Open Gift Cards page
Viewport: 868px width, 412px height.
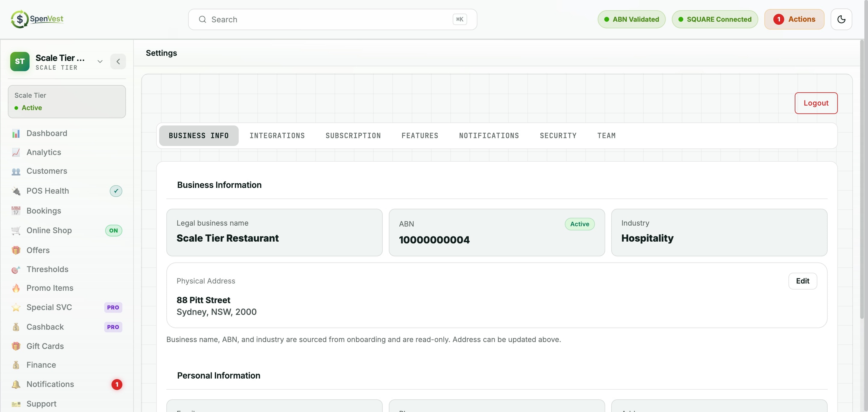(x=67, y=346)
